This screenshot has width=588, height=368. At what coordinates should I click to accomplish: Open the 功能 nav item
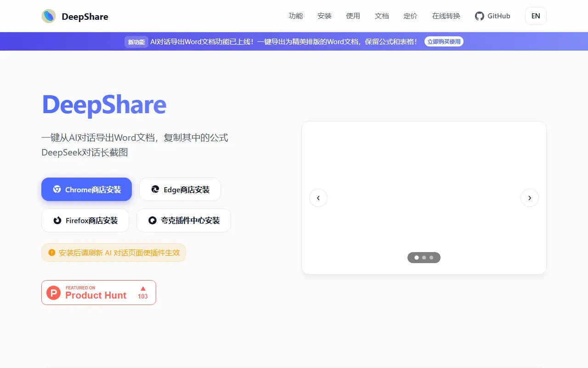pyautogui.click(x=296, y=16)
